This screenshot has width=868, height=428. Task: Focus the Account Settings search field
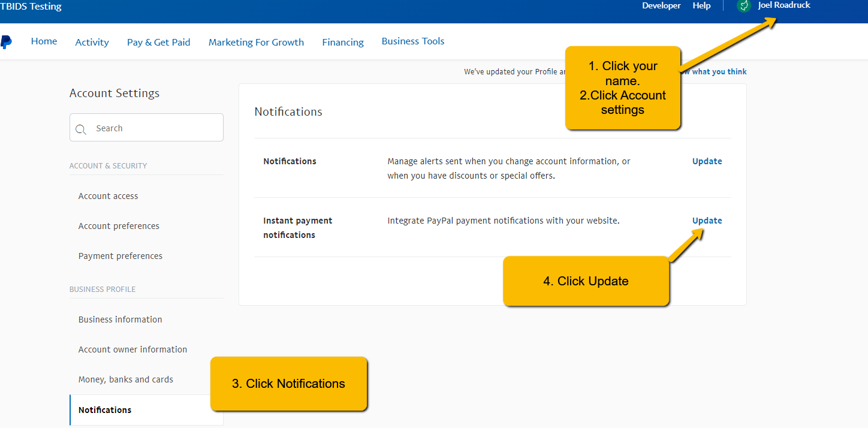point(146,128)
